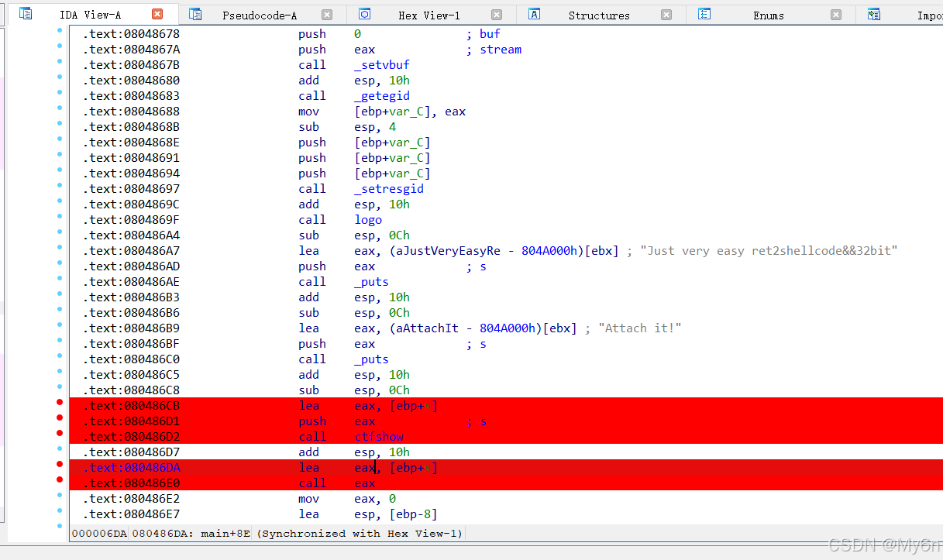Toggle breakpoint dot at address 080486CB
This screenshot has height=560, width=943.
[x=60, y=403]
